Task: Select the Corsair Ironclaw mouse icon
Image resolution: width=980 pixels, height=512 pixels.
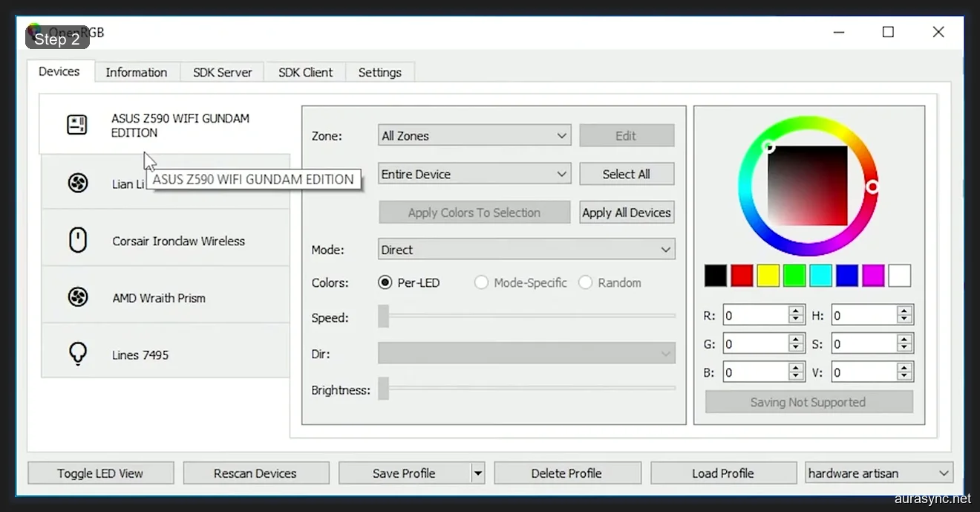Action: click(78, 240)
